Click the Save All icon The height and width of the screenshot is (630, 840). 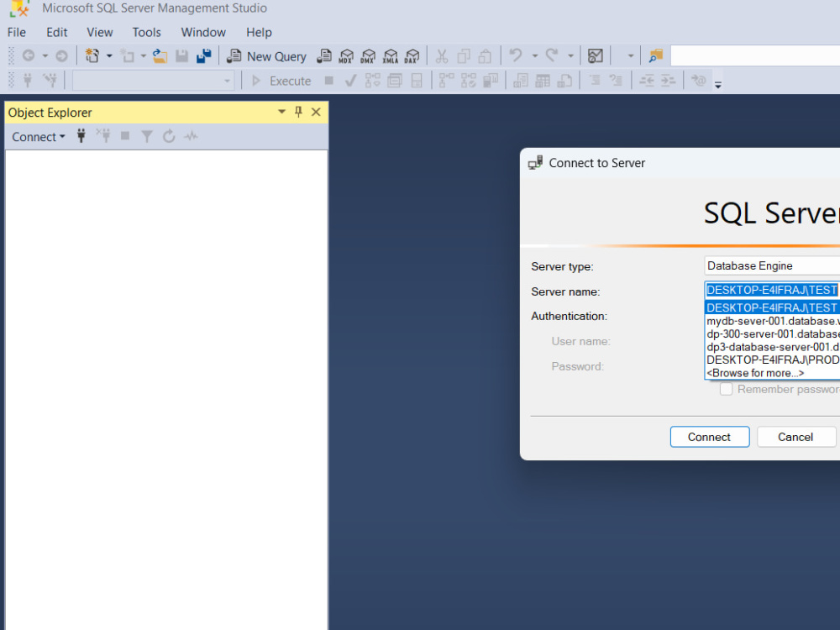pyautogui.click(x=203, y=55)
